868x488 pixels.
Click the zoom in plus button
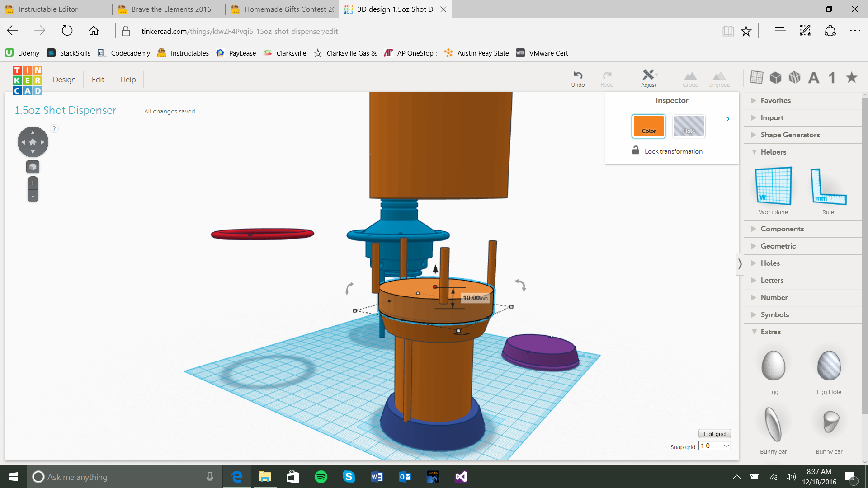pos(33,183)
